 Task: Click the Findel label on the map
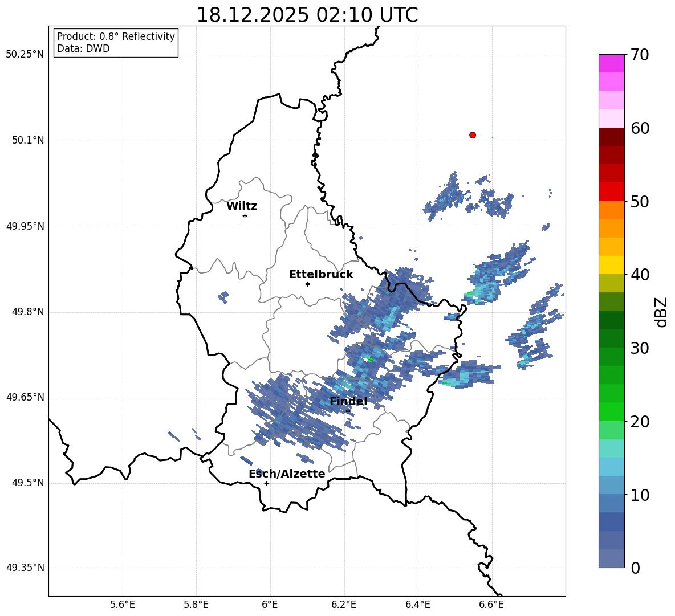[348, 401]
